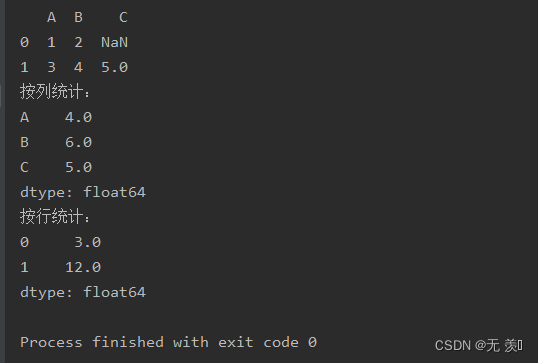Click the value 3 in DataFrame row 1
Viewport: 538px width, 363px height.
[x=51, y=67]
